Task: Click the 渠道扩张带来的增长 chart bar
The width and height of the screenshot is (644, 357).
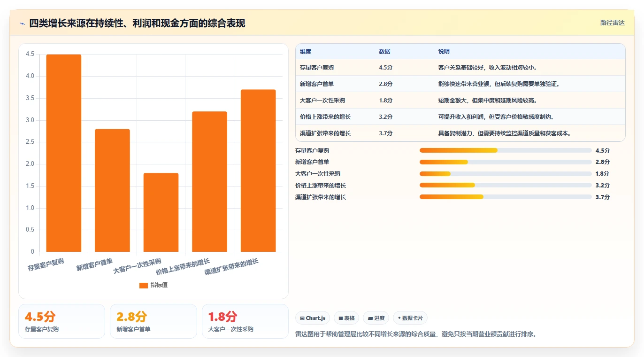Action: tap(258, 171)
